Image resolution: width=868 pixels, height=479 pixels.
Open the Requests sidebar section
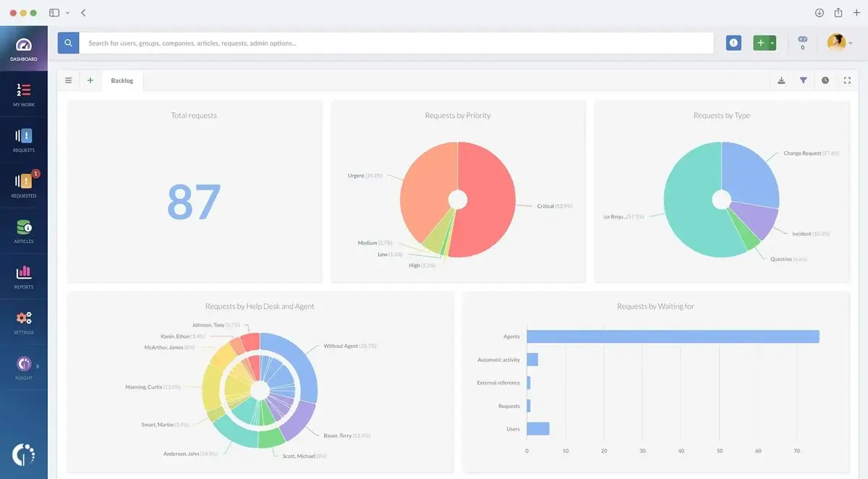(x=24, y=140)
